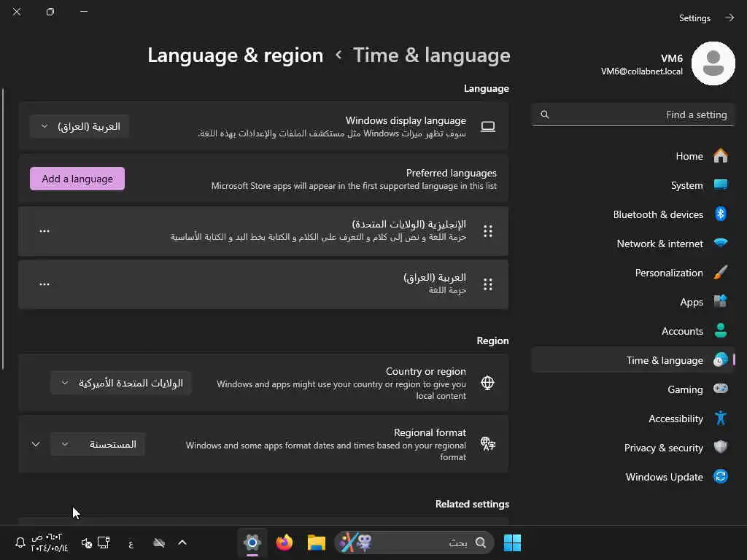Open Windows Start button on taskbar

click(x=512, y=542)
